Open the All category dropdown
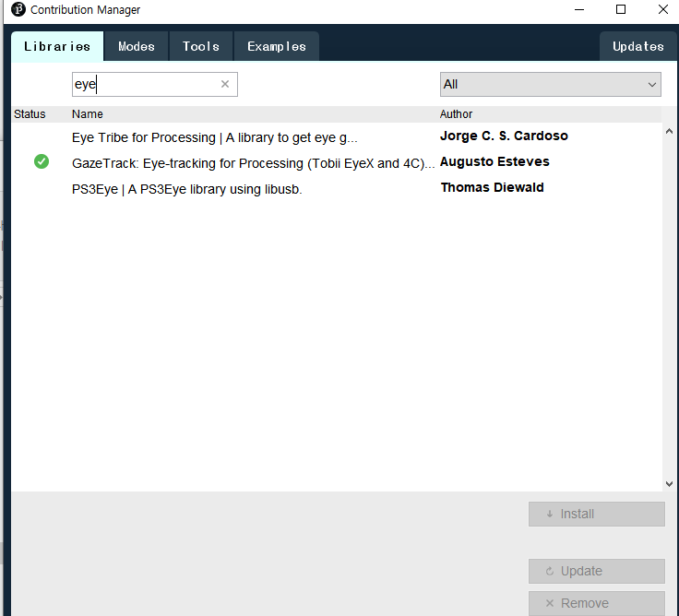 tap(551, 85)
